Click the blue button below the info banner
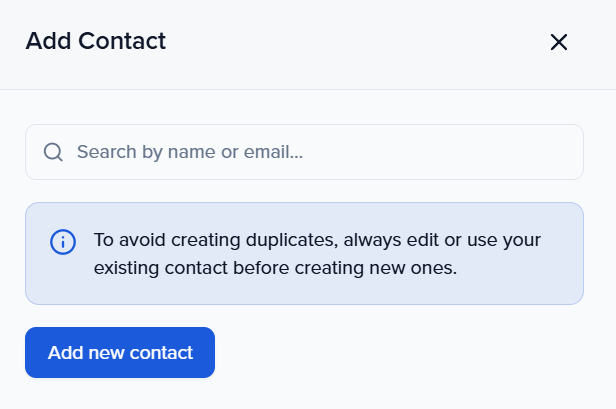 point(120,352)
